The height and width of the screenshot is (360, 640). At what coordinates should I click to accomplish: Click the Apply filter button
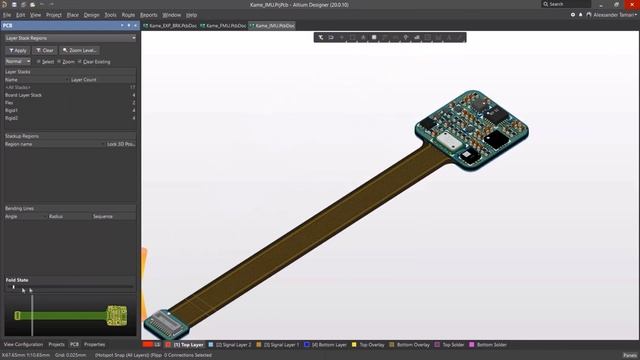pyautogui.click(x=18, y=50)
